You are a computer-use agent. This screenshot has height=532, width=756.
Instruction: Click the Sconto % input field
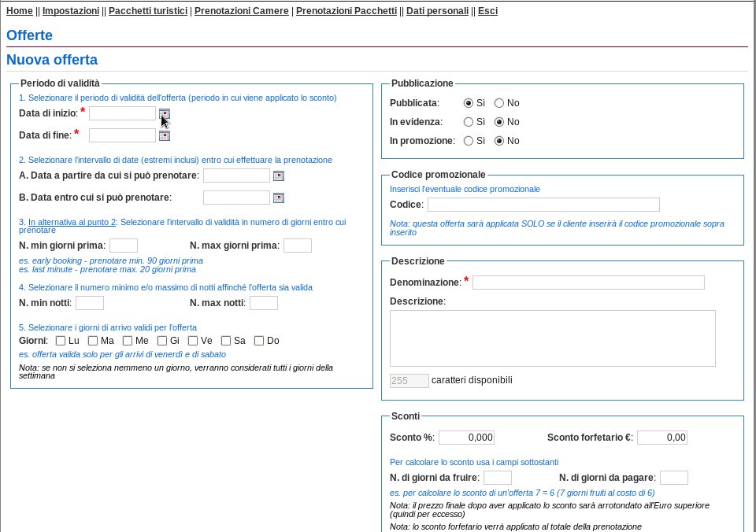(x=466, y=438)
